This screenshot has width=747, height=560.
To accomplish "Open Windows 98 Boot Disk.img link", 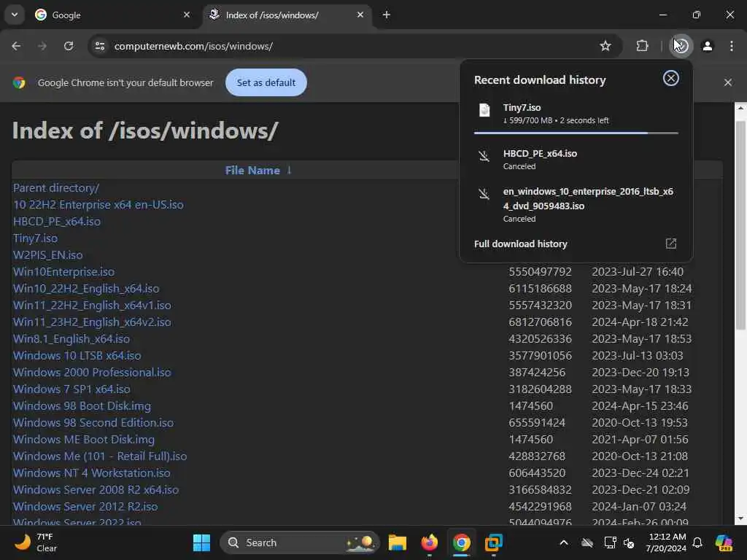I will [x=82, y=405].
